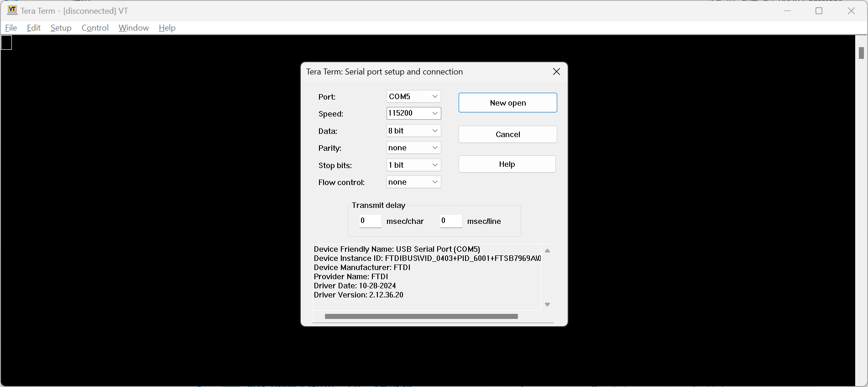Click the Help button in dialog

(x=507, y=164)
